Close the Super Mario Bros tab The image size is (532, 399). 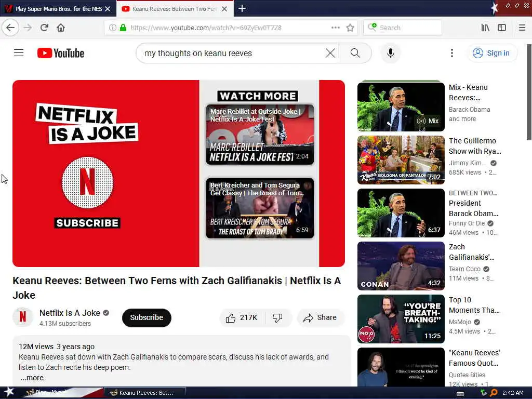pyautogui.click(x=108, y=9)
